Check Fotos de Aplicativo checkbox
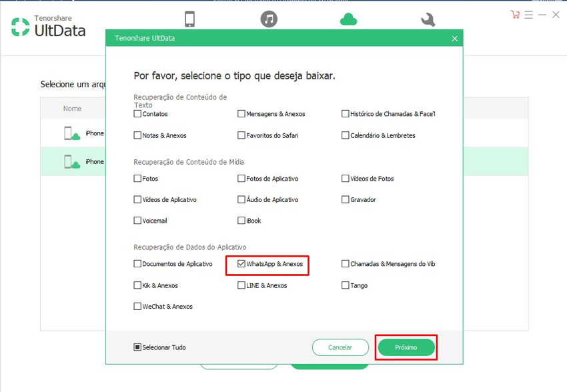This screenshot has height=392, width=567. coord(241,179)
